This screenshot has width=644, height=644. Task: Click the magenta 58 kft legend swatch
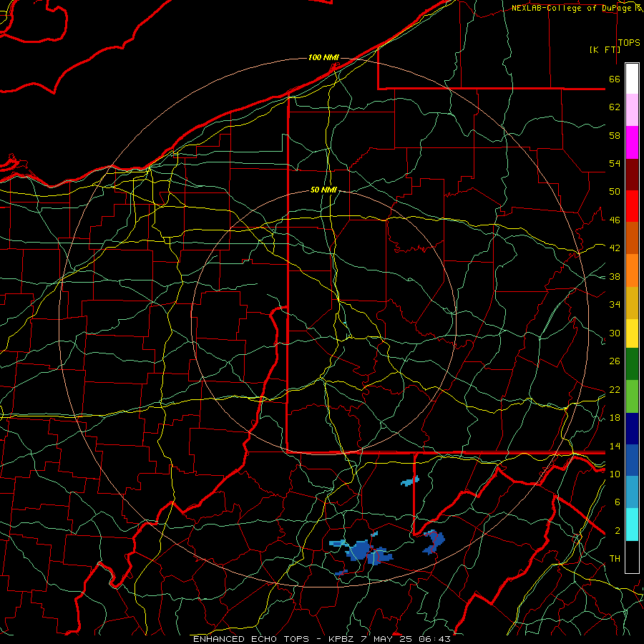pos(632,142)
